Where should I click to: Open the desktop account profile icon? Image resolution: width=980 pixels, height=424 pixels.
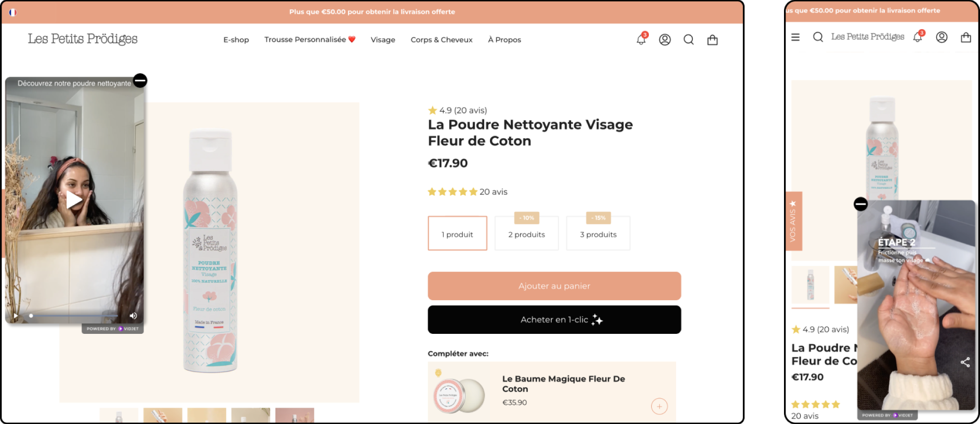[665, 40]
